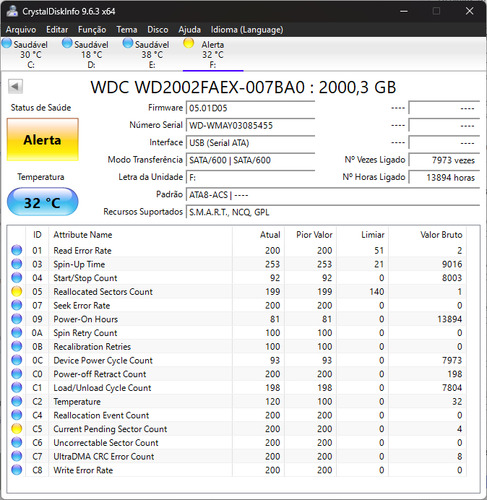Click the Nº Horas Ligado value 13894 horas
The width and height of the screenshot is (487, 500).
tap(444, 177)
